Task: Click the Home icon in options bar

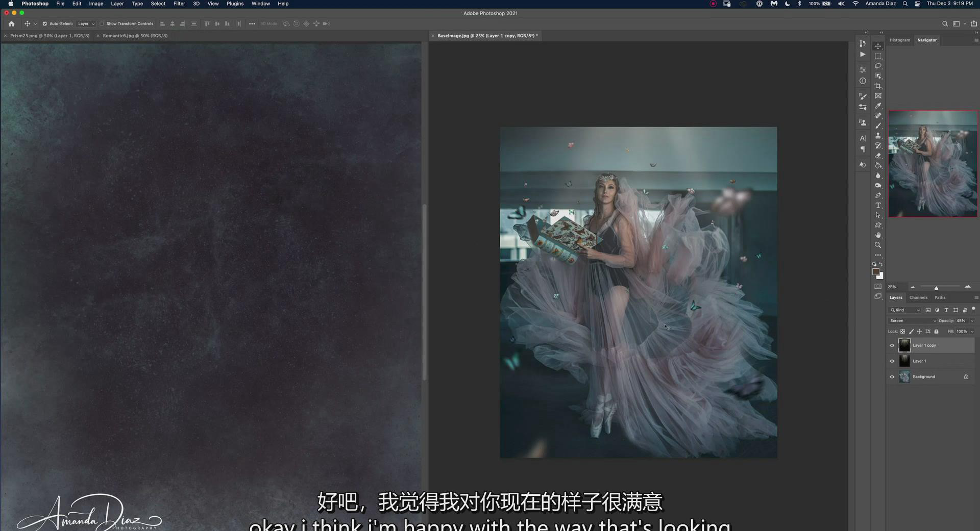Action: [11, 23]
